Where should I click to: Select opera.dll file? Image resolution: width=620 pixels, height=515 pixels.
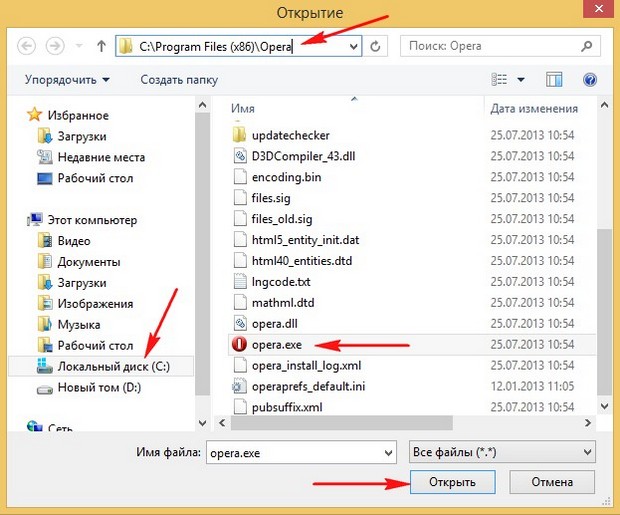click(x=274, y=324)
